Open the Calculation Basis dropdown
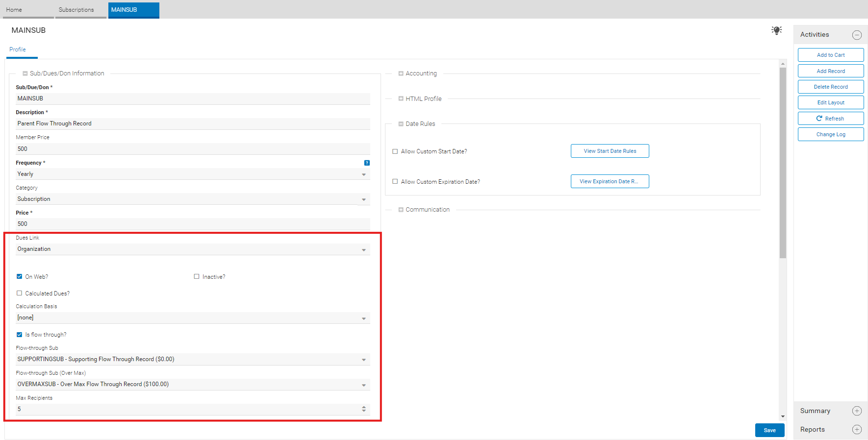 (x=193, y=318)
